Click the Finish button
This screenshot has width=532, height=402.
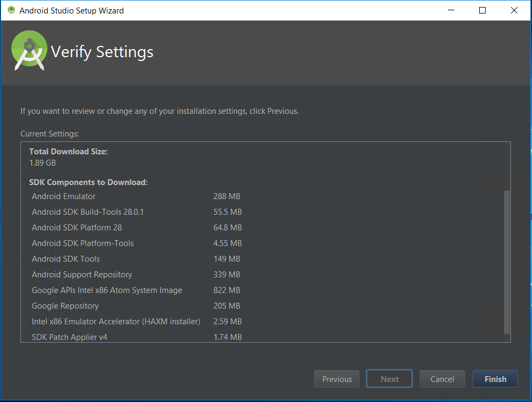(x=495, y=379)
